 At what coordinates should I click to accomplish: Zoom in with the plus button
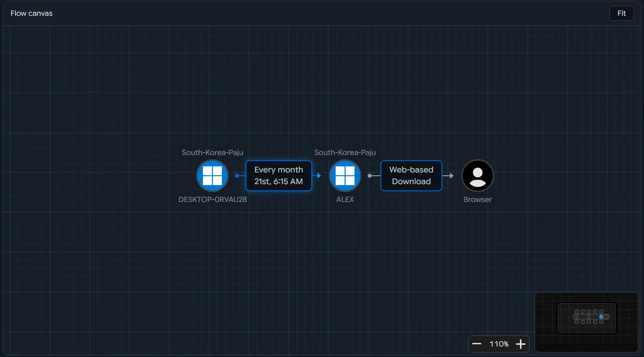pyautogui.click(x=521, y=344)
